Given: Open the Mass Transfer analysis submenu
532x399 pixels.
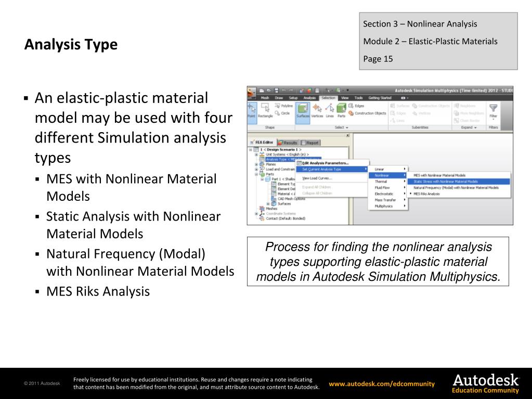Looking at the screenshot, I should (x=388, y=200).
